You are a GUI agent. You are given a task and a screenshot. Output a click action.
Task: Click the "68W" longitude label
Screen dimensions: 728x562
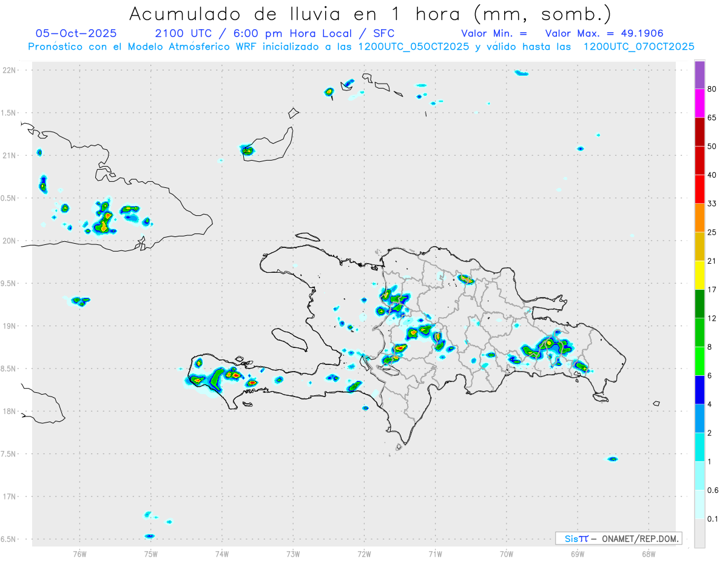649,554
